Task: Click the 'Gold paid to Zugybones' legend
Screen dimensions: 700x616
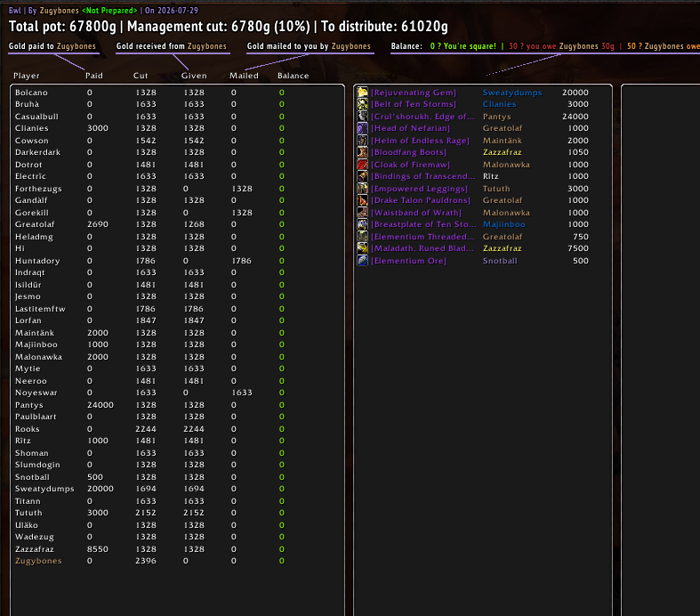Action: click(x=52, y=46)
